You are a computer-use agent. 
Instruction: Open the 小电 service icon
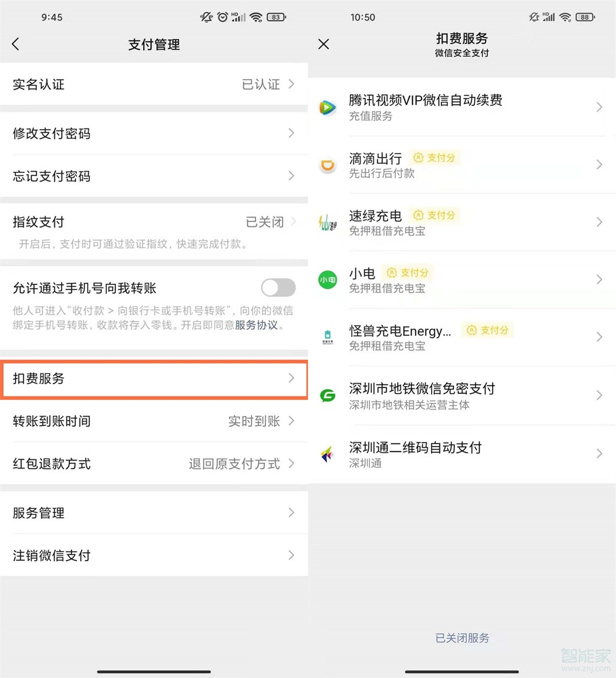(x=328, y=280)
